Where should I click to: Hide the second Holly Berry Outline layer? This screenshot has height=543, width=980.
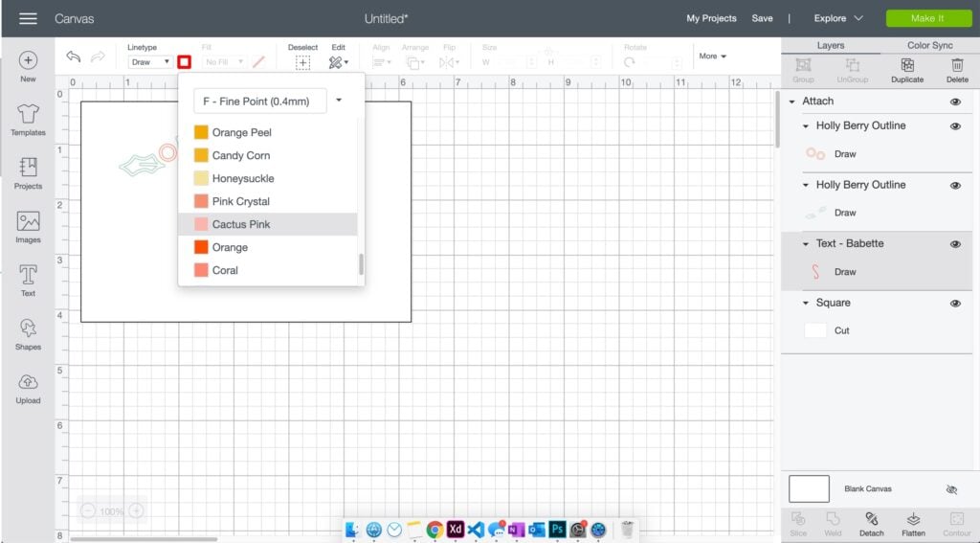[955, 186]
